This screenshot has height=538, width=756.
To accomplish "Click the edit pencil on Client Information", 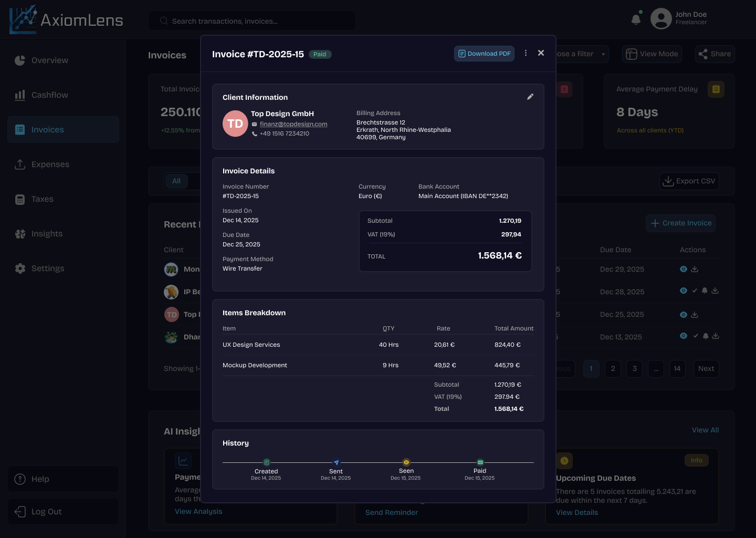I will click(x=530, y=97).
